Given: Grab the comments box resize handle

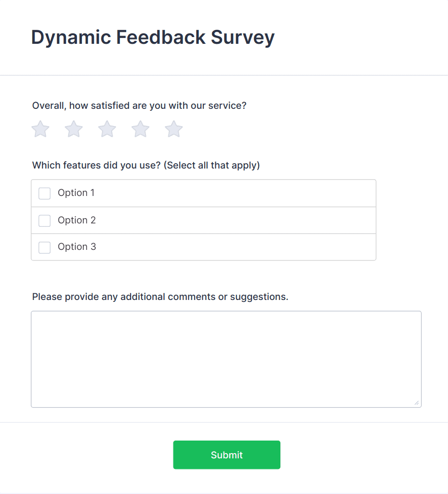Looking at the screenshot, I should pos(417,403).
